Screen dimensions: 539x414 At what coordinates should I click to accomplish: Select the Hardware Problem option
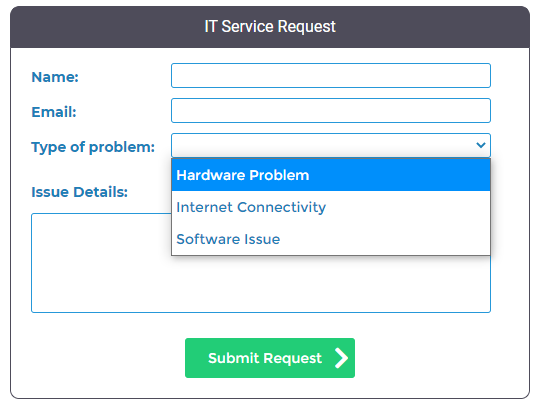click(x=331, y=175)
